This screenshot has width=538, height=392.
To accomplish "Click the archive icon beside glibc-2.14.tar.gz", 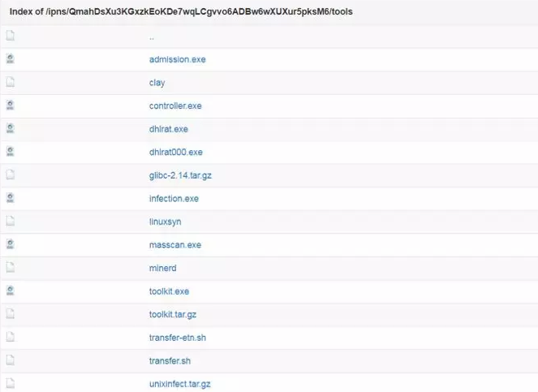I will point(11,174).
